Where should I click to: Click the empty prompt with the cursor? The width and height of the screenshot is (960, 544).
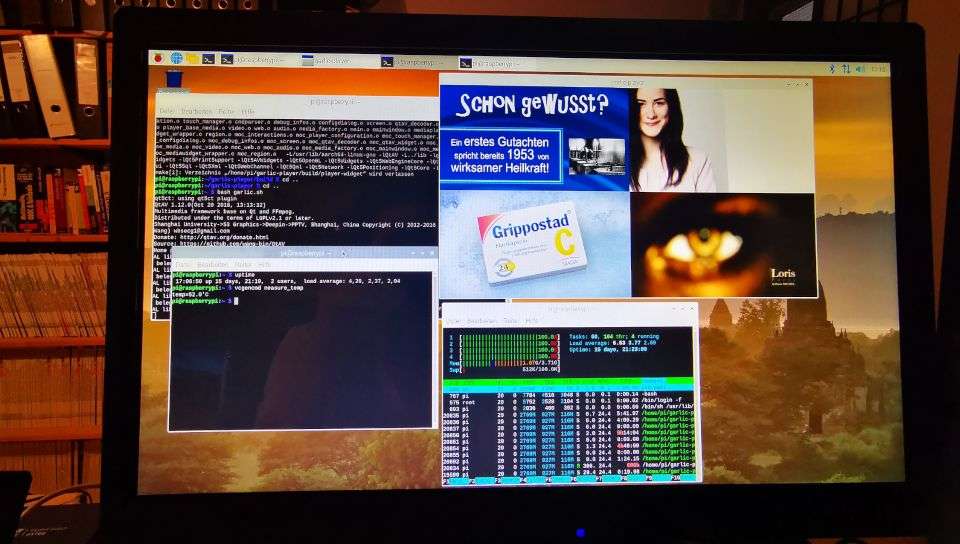[x=205, y=301]
